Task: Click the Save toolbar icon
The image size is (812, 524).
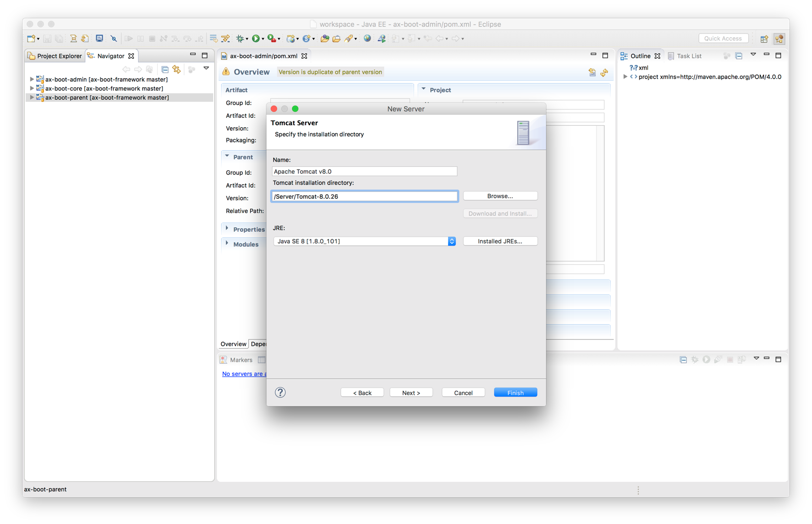Action: 47,39
